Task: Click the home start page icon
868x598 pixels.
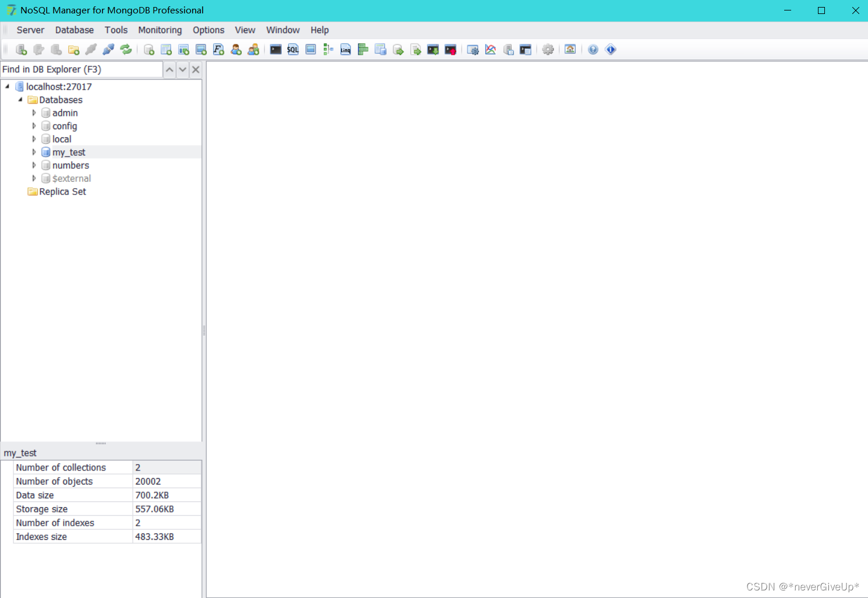Action: click(x=571, y=49)
